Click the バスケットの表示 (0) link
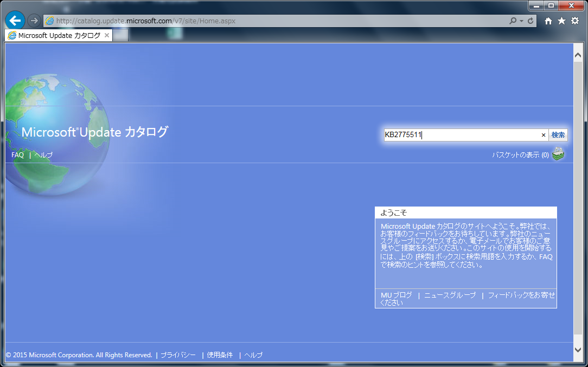The image size is (588, 367). [520, 155]
